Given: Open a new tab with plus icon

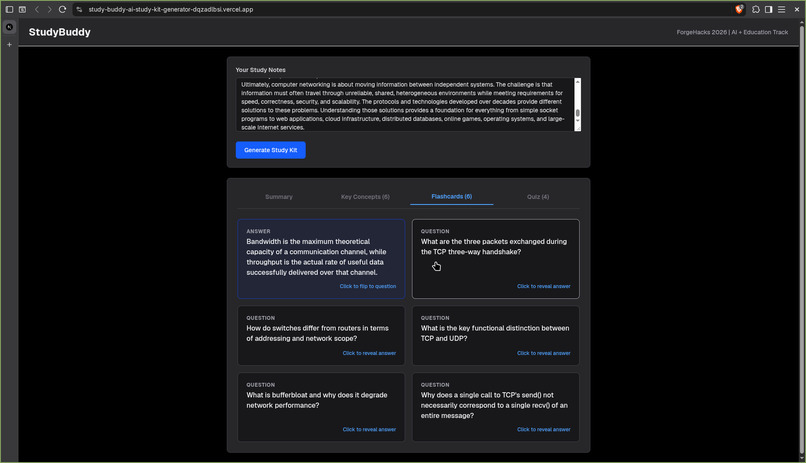Looking at the screenshot, I should [x=9, y=45].
